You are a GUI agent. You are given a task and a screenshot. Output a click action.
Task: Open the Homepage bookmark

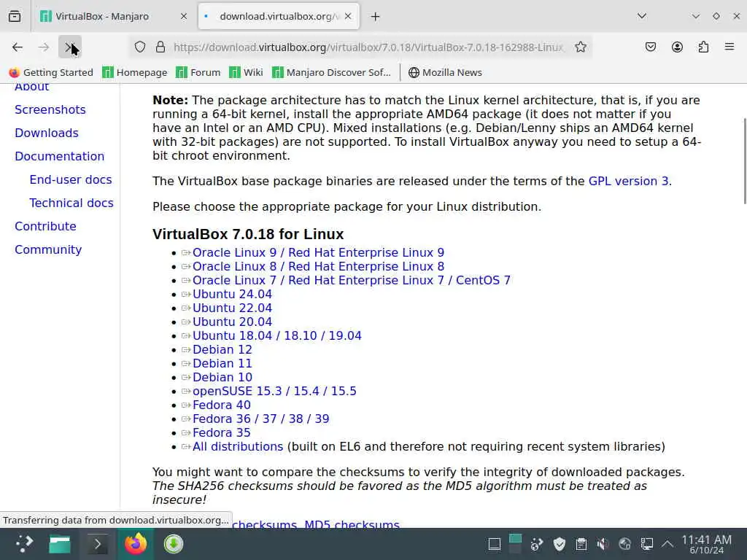point(135,72)
